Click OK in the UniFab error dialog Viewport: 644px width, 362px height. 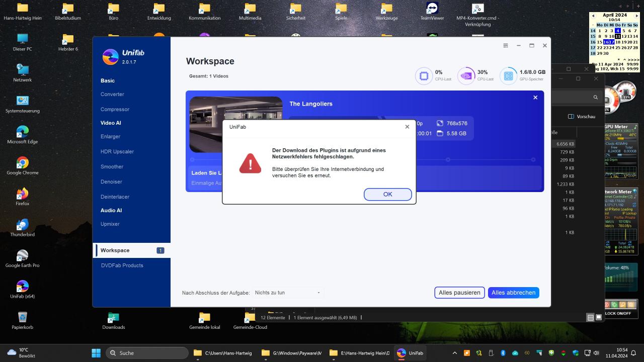[x=387, y=195]
